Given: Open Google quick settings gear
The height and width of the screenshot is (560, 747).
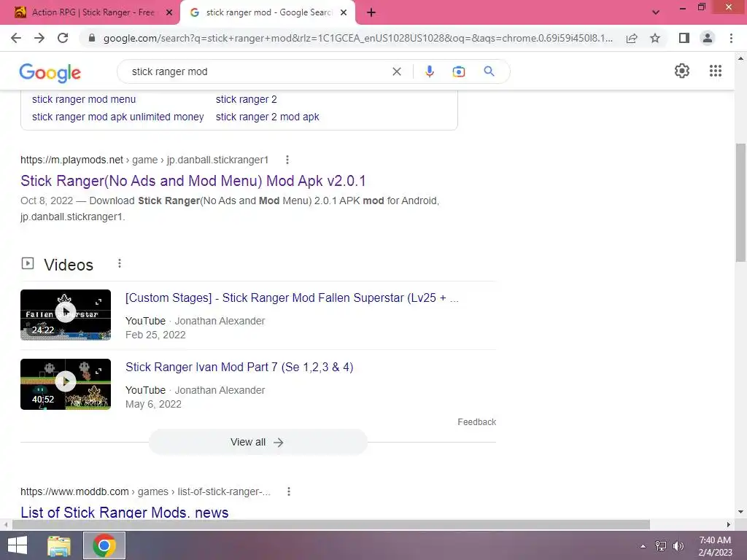Looking at the screenshot, I should 682,71.
